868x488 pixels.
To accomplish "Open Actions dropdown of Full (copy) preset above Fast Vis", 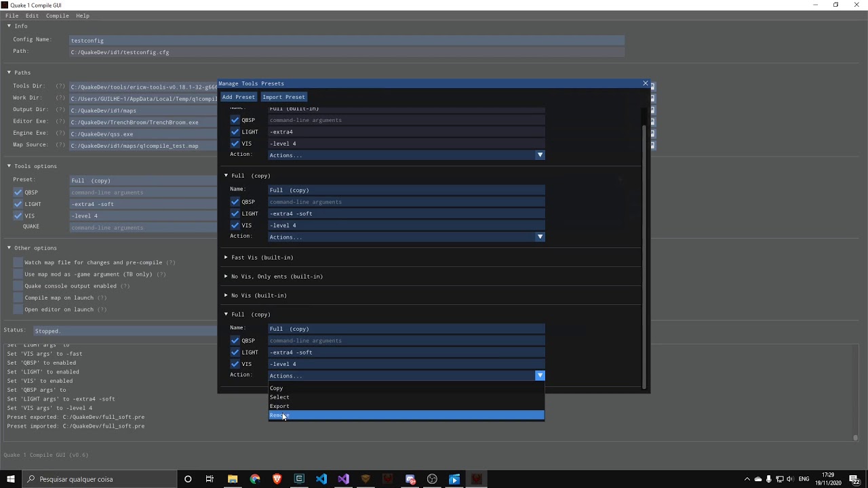I will tap(406, 237).
